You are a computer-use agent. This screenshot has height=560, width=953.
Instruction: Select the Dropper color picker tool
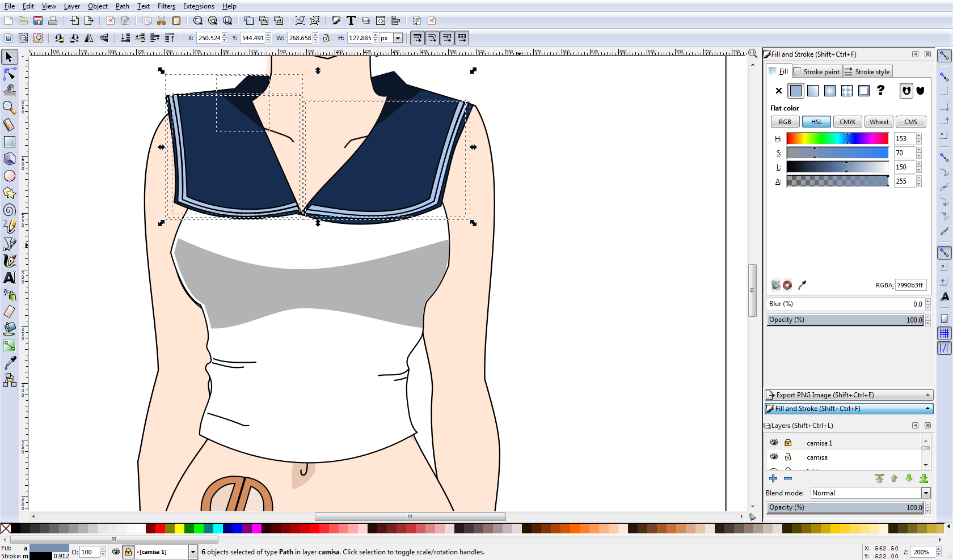tap(9, 363)
